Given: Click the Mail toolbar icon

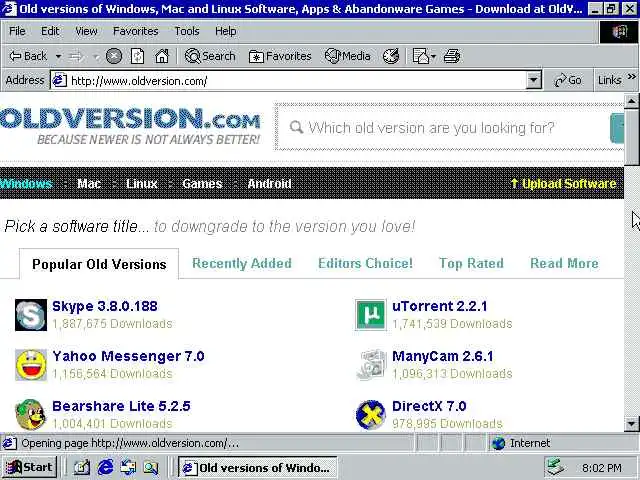Looking at the screenshot, I should coord(421,56).
